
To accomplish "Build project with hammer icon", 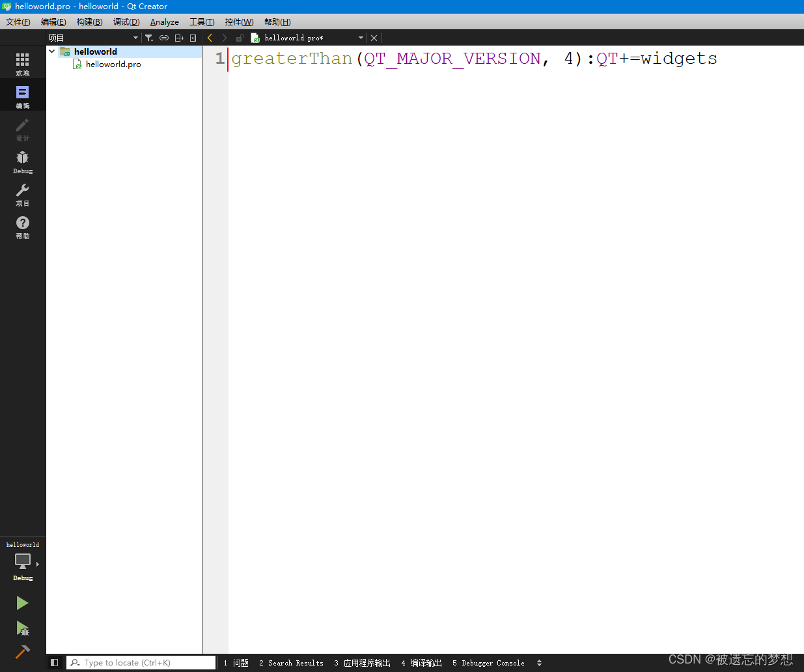I will [22, 651].
